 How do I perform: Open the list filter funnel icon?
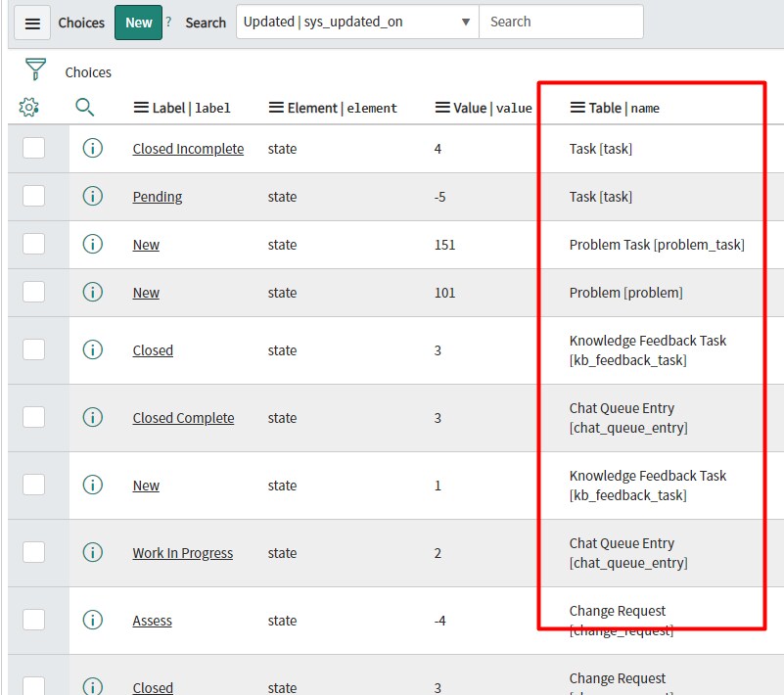click(x=36, y=70)
